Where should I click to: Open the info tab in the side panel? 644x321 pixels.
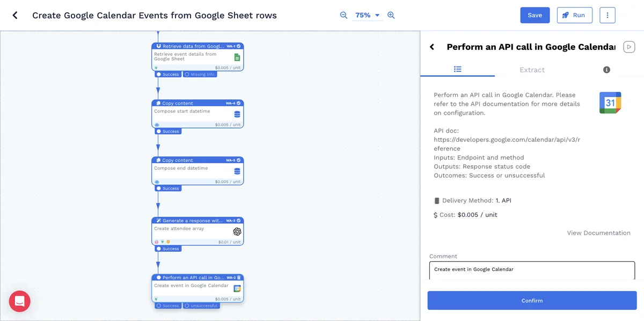pyautogui.click(x=606, y=70)
